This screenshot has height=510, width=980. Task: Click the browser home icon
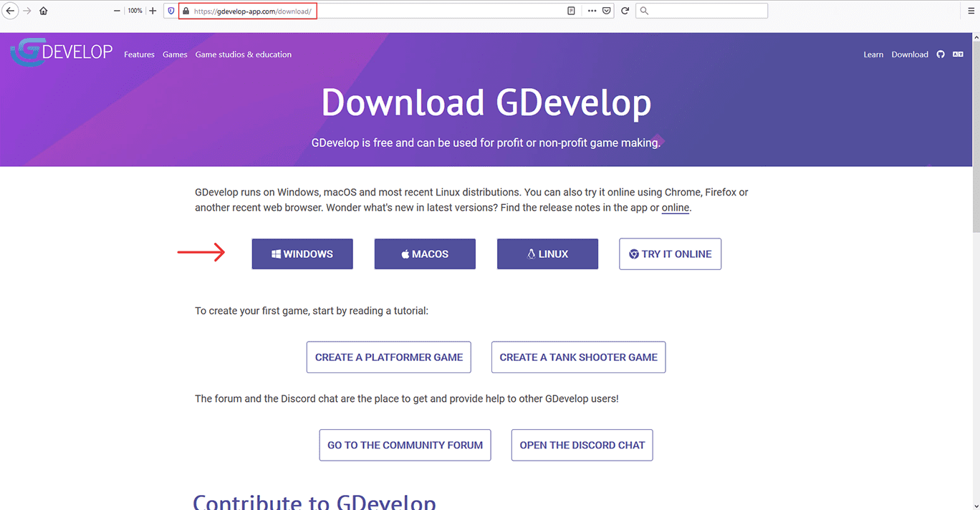(x=44, y=11)
